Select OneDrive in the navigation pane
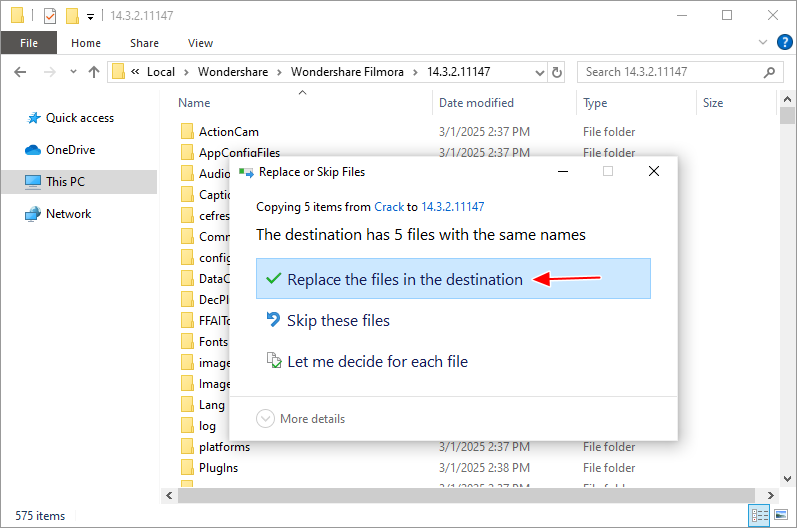 point(69,150)
